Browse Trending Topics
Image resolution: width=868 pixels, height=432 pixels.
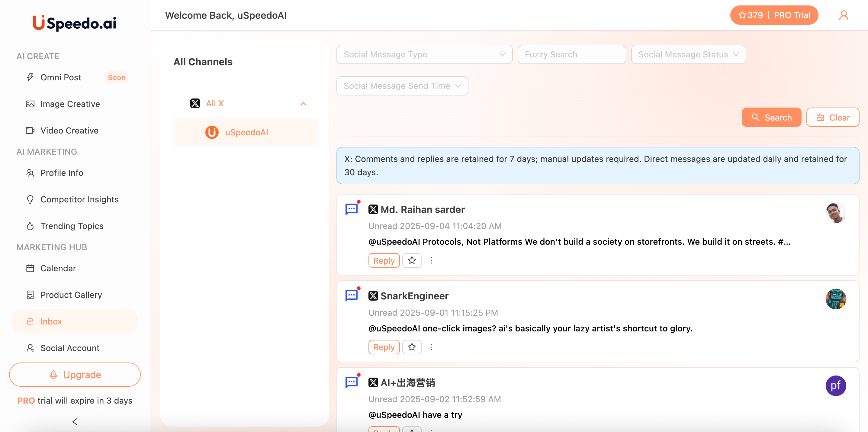(x=72, y=226)
